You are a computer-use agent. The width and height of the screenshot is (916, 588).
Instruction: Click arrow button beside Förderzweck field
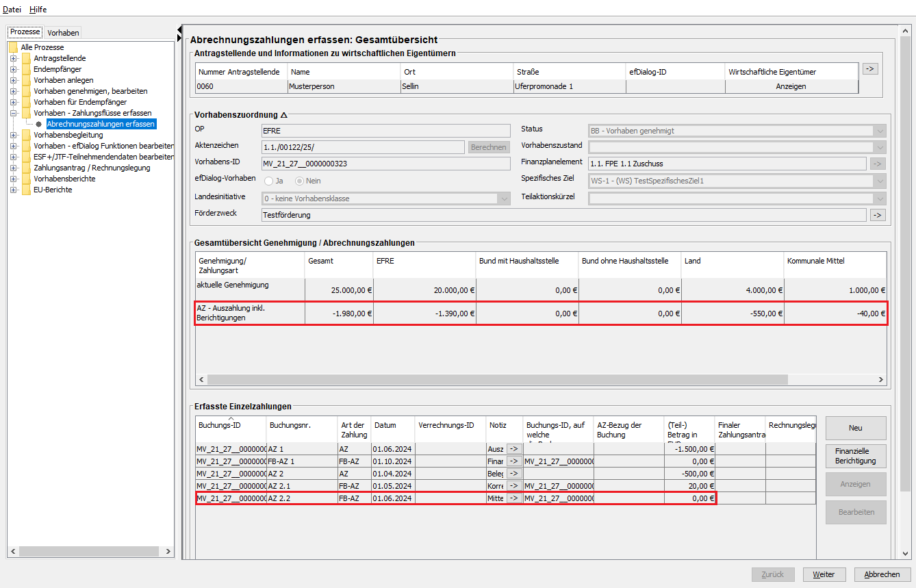tap(877, 215)
